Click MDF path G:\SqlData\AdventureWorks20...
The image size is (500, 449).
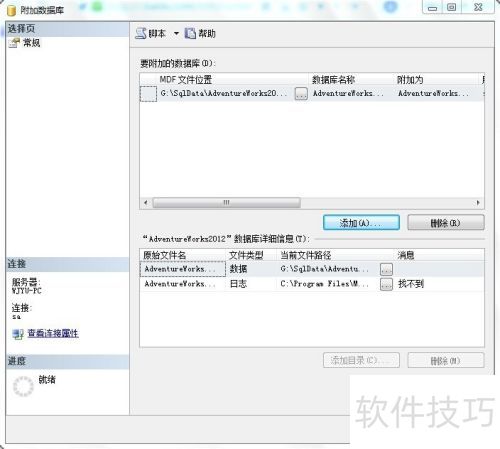224,93
